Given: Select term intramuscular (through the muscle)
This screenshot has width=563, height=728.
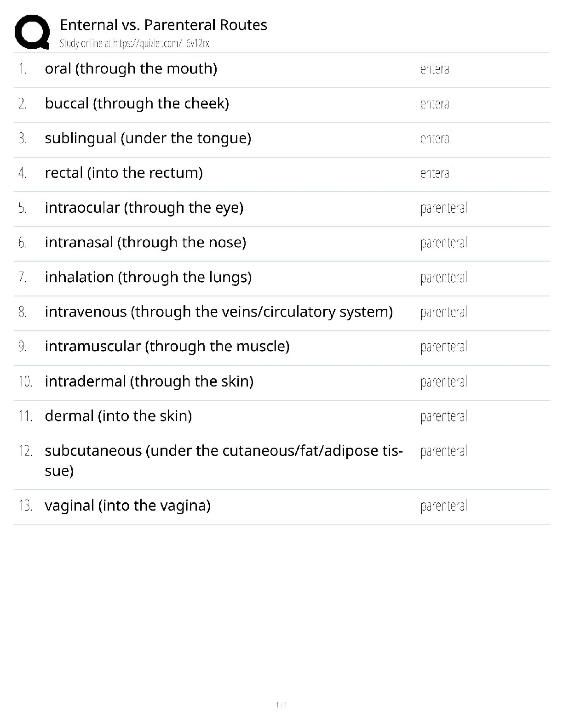Looking at the screenshot, I should point(167,346).
